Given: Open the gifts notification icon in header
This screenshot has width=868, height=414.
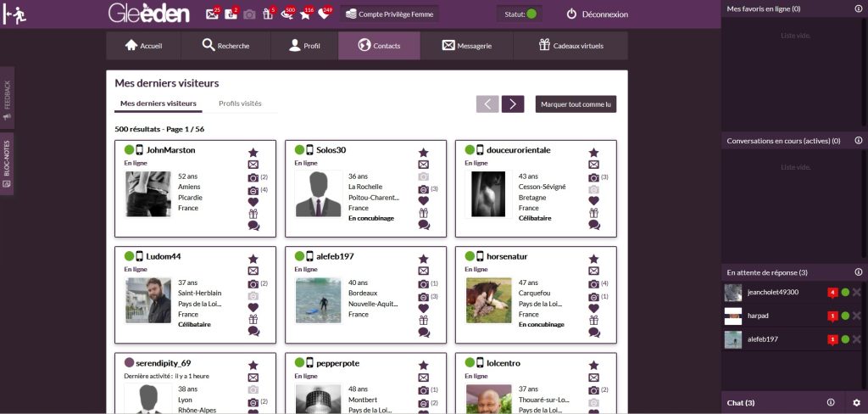Looking at the screenshot, I should [x=269, y=14].
